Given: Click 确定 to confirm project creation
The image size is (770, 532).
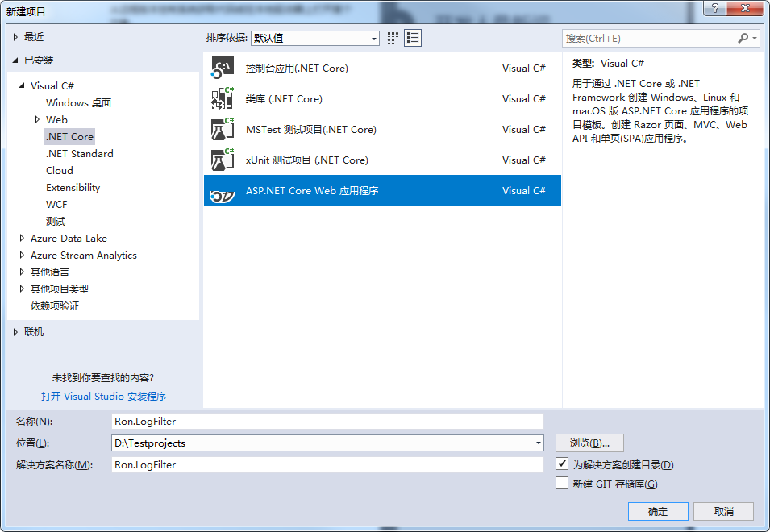Looking at the screenshot, I should coord(658,511).
